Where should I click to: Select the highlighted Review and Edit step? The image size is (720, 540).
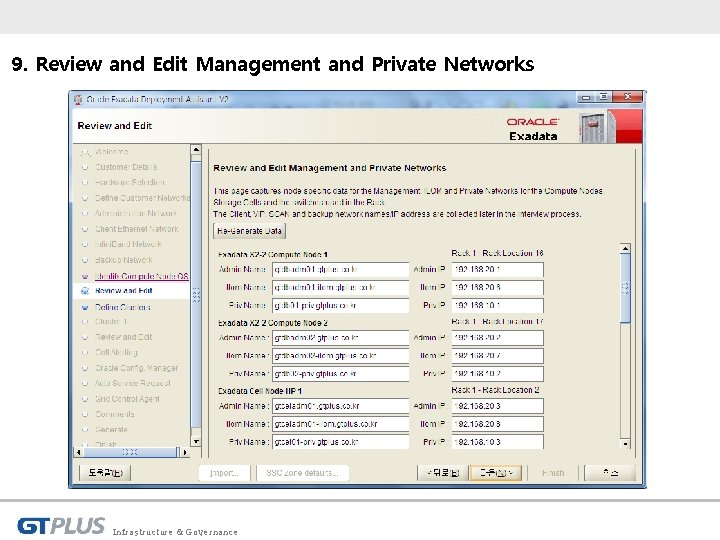(x=124, y=291)
